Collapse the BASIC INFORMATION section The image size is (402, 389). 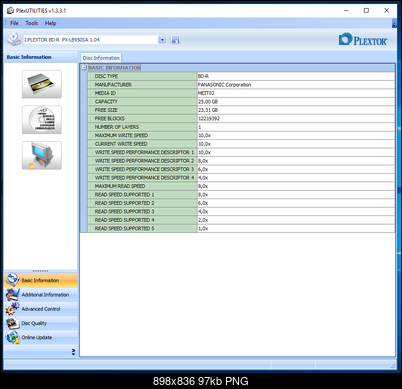tap(84, 68)
